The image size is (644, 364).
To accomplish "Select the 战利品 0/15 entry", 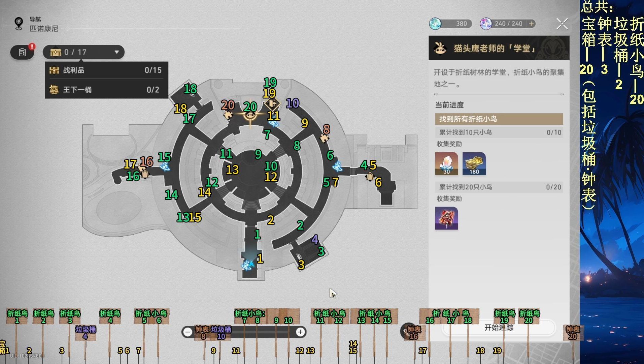I will [x=106, y=70].
